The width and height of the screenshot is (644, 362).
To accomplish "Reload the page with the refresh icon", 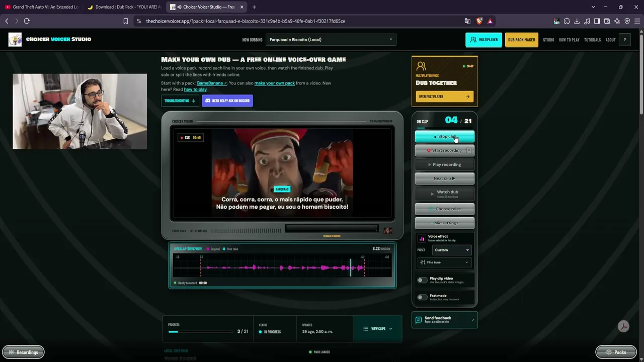I will click(27, 21).
